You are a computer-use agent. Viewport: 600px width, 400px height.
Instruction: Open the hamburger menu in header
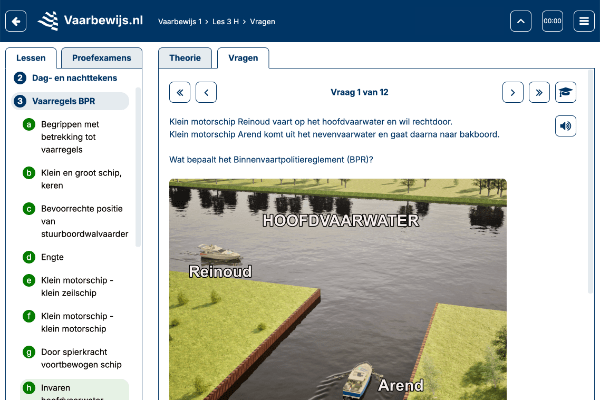tap(584, 21)
